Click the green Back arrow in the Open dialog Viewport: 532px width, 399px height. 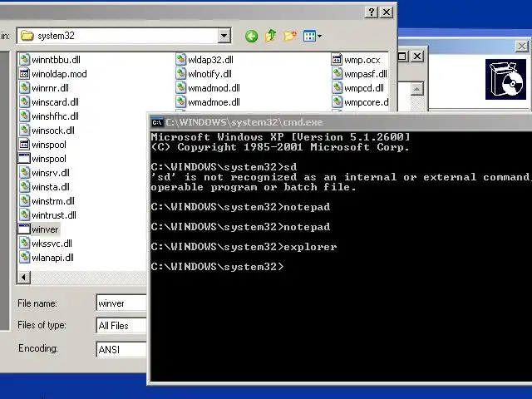click(x=251, y=36)
